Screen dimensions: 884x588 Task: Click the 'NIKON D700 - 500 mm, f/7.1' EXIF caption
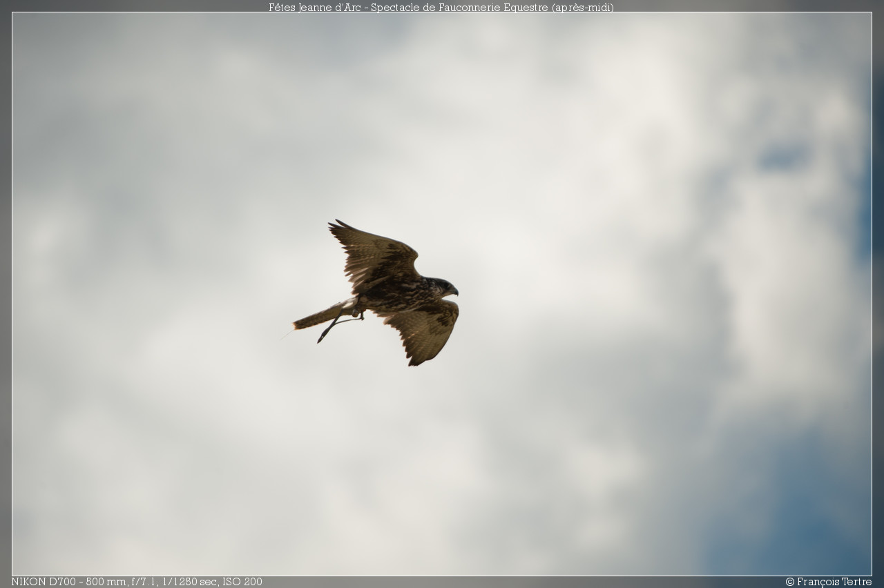click(137, 582)
